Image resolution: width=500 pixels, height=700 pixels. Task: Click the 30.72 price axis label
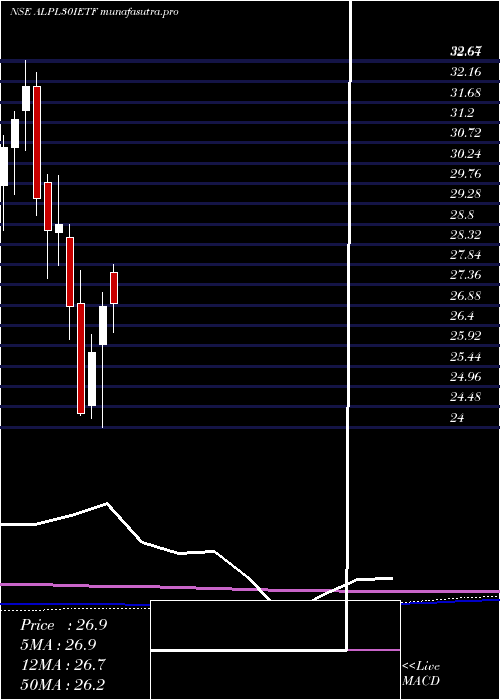click(x=466, y=133)
